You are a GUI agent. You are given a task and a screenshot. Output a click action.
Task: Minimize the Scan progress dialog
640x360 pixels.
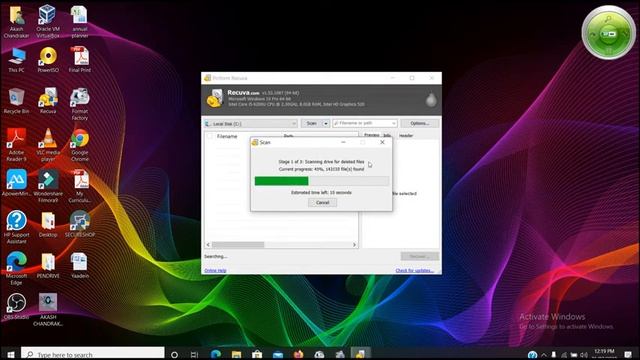pos(343,142)
